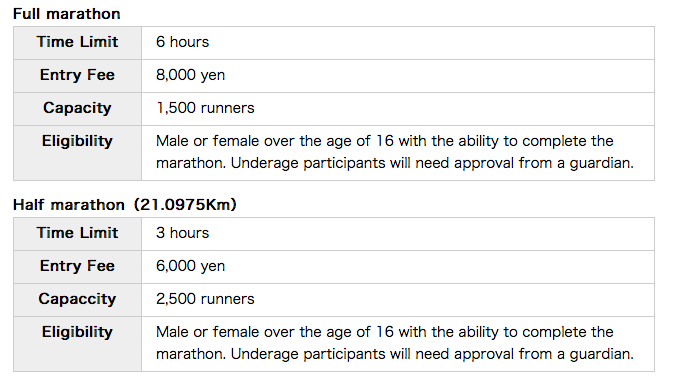
Task: Click the Half marathon (21.0975Km) heading
Action: (125, 205)
